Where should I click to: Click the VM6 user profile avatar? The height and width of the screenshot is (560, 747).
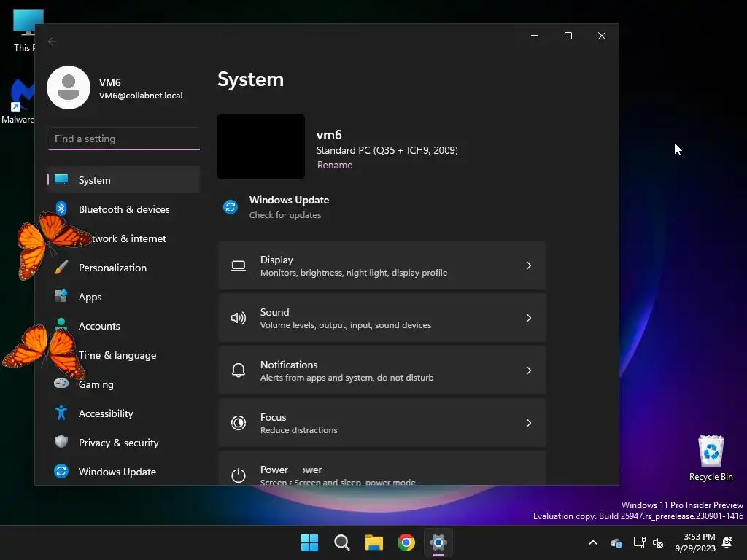(69, 87)
